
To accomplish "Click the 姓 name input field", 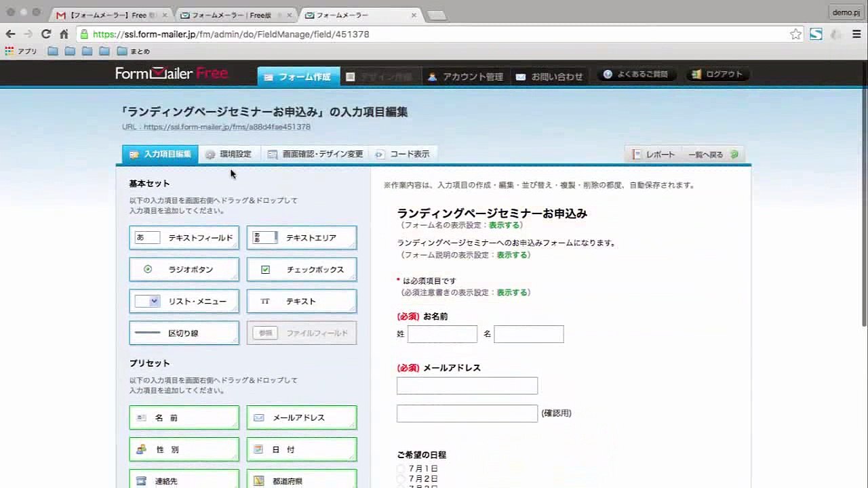I will pos(442,334).
